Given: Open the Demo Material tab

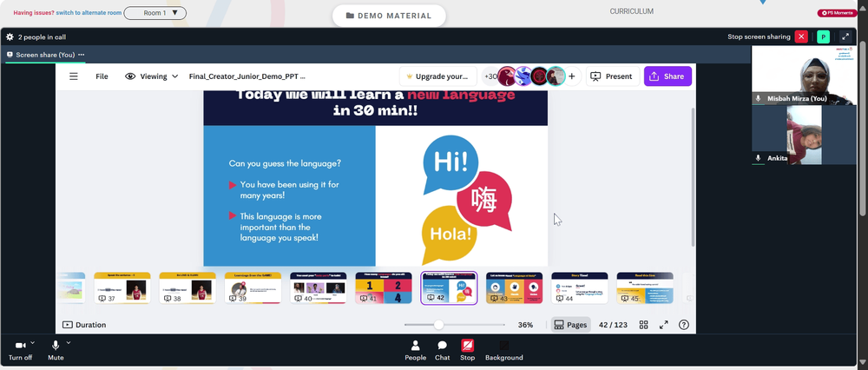Looking at the screenshot, I should (389, 16).
